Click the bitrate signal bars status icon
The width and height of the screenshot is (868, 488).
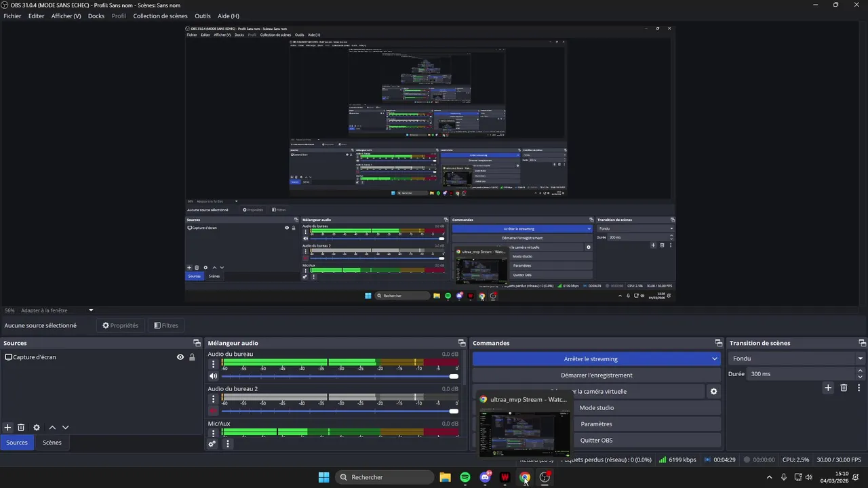pos(663,460)
